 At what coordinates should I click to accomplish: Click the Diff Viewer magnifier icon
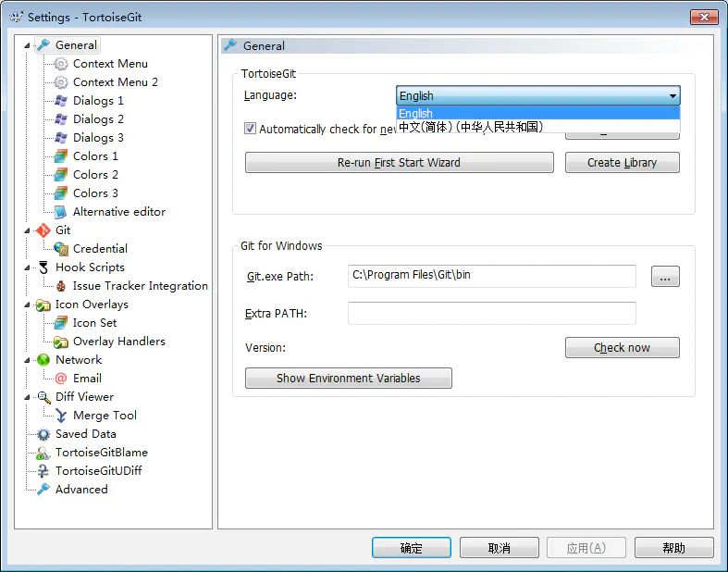point(43,397)
